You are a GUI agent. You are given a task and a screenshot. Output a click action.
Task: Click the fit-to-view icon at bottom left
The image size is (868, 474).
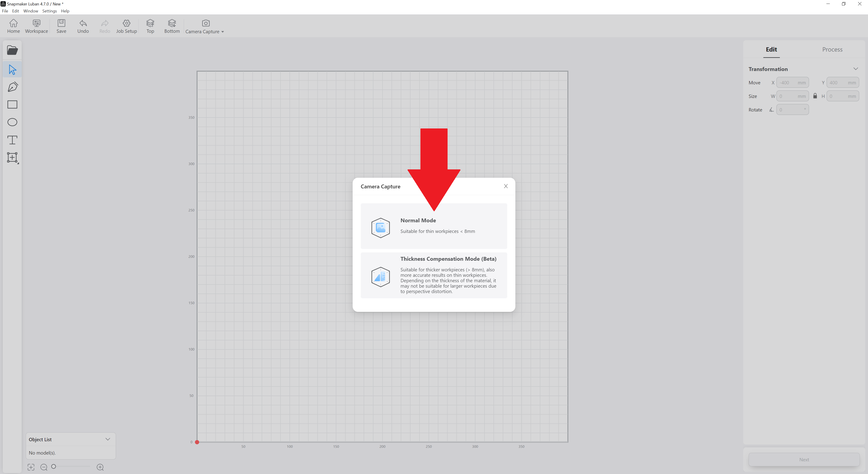point(31,467)
